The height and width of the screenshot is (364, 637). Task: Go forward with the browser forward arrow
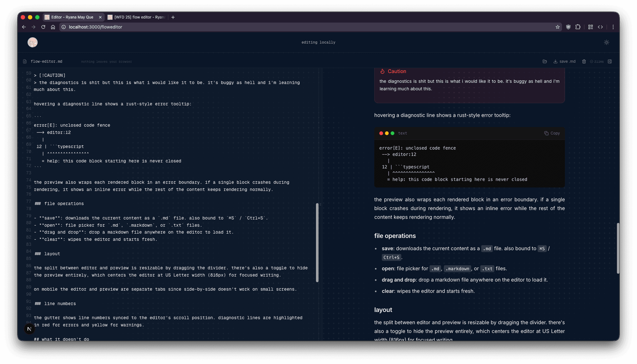(34, 27)
